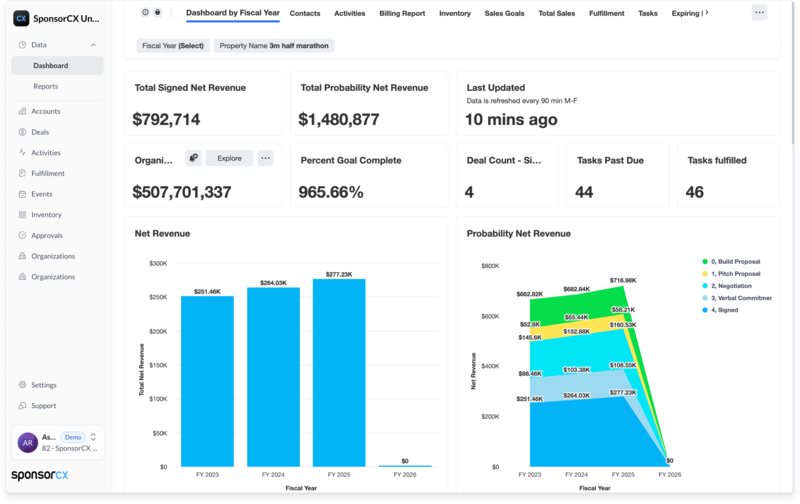Click the Explore button
Viewport: 800px width, 504px height.
pyautogui.click(x=229, y=158)
